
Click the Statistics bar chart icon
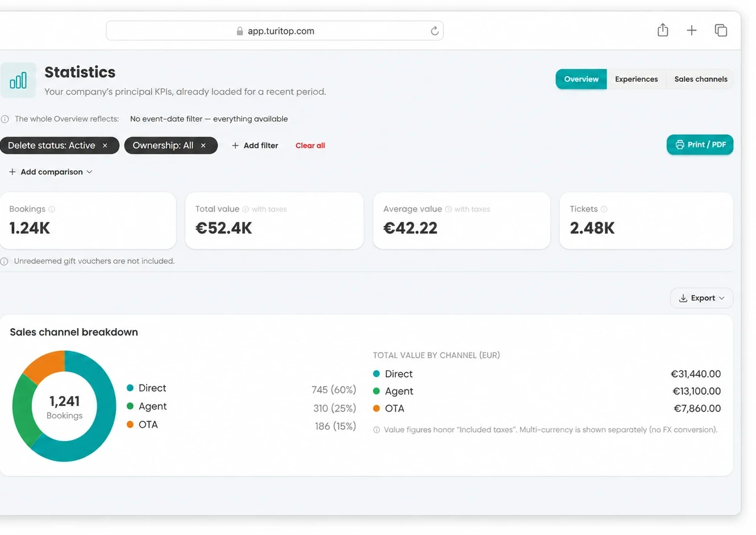coord(18,80)
